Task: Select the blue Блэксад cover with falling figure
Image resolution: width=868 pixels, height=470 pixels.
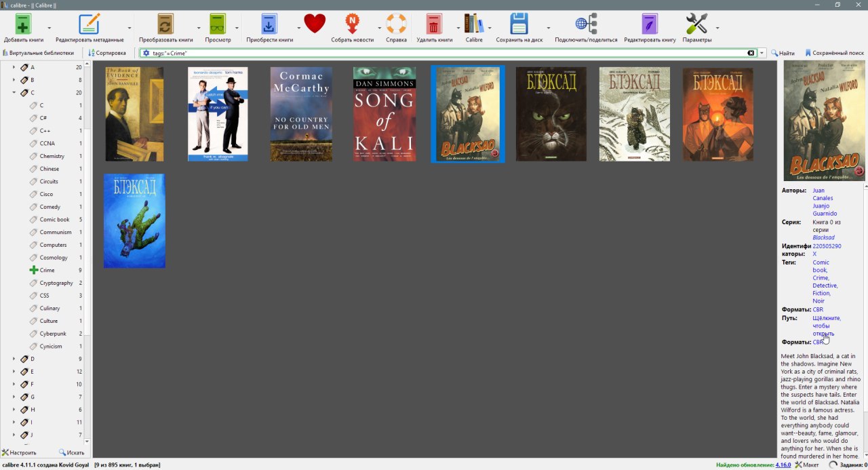Action: pos(134,221)
